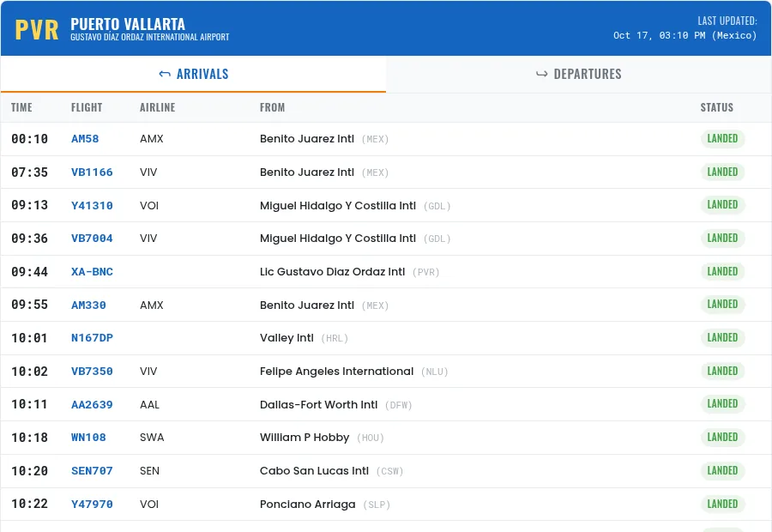Click the LANDED badge for AA2639
The width and height of the screenshot is (772, 532).
tap(722, 404)
